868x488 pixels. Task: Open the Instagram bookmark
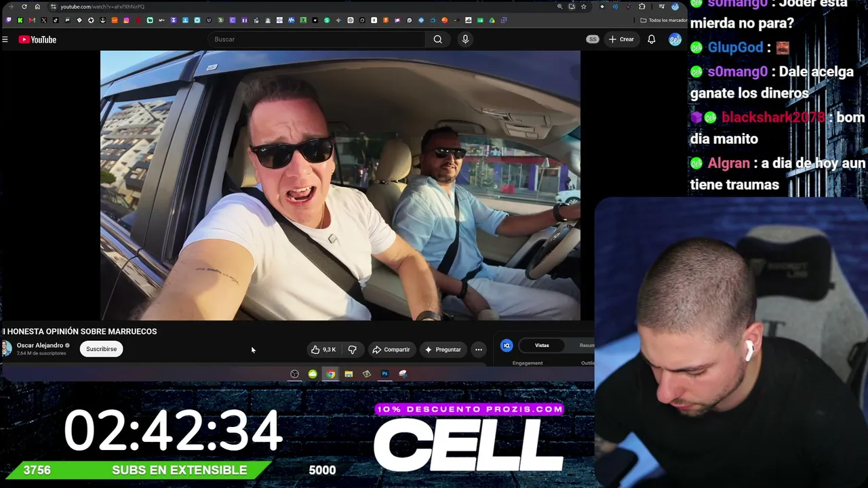click(126, 20)
